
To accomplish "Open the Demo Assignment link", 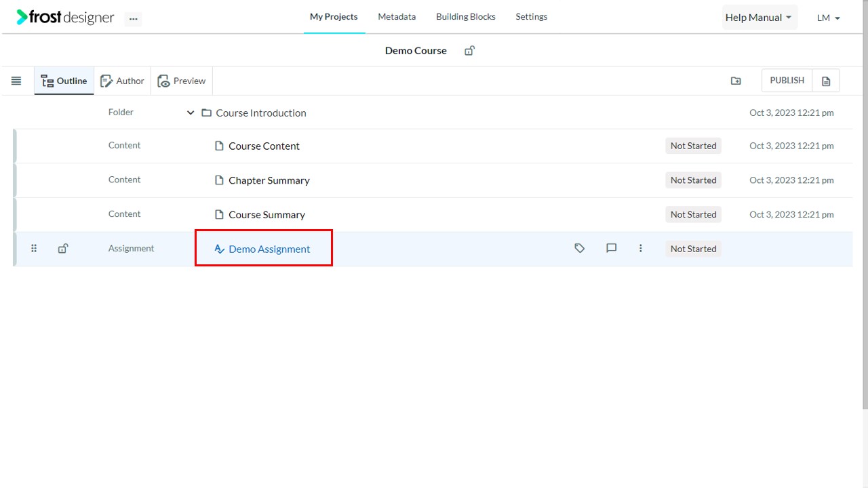I will tap(269, 249).
